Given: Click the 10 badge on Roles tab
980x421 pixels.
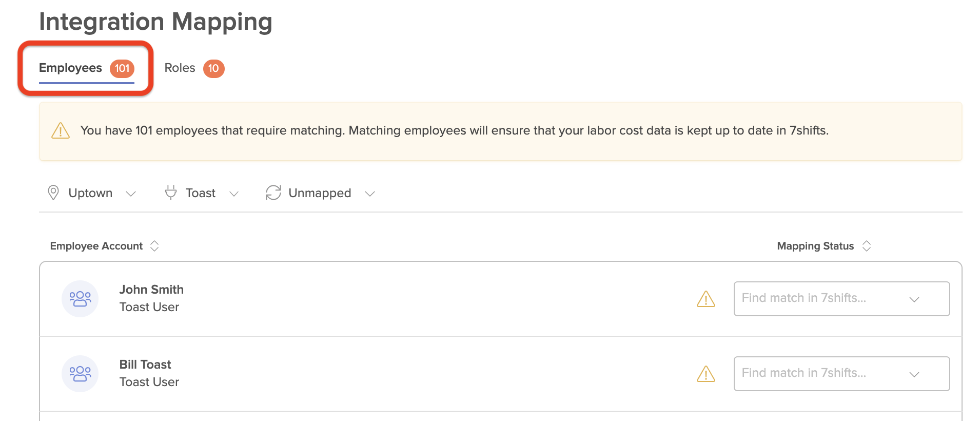Looking at the screenshot, I should coord(213,68).
